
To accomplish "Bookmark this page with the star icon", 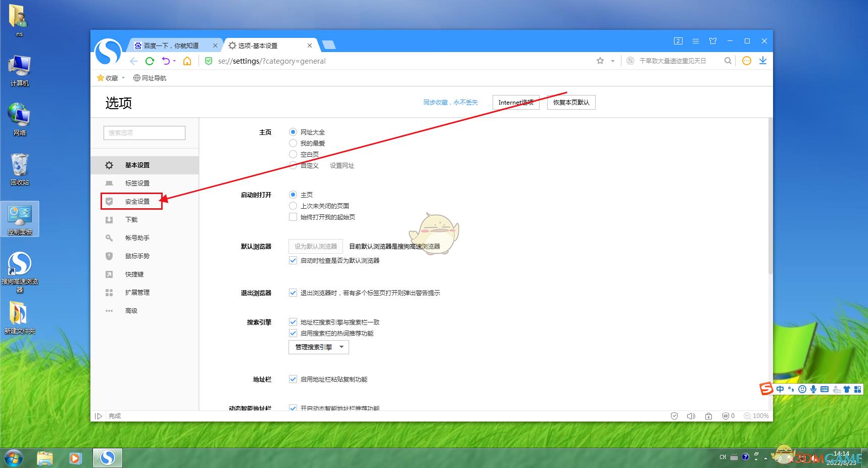I will point(600,61).
